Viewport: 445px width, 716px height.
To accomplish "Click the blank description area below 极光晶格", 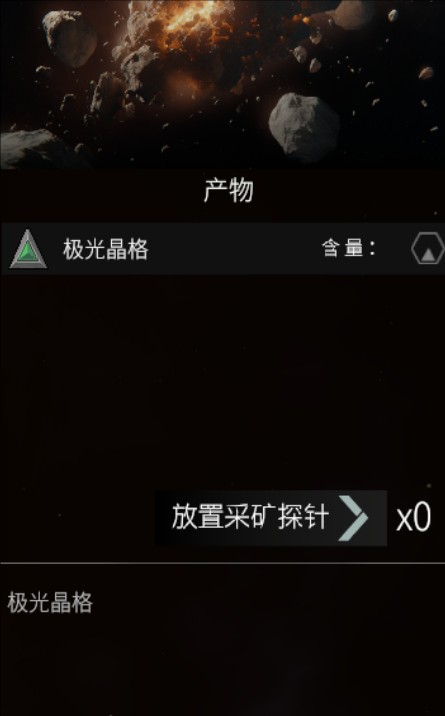I will tap(222, 667).
